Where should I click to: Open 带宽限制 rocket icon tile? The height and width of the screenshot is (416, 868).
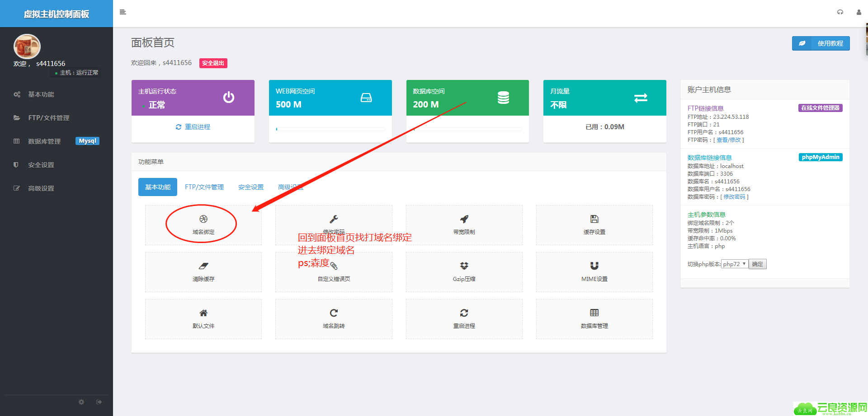tap(464, 225)
